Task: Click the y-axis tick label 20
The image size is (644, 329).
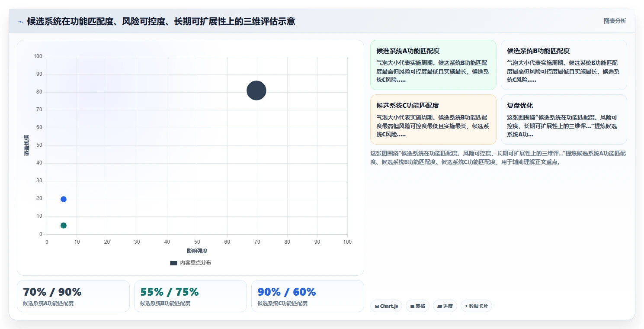Action: tap(39, 198)
